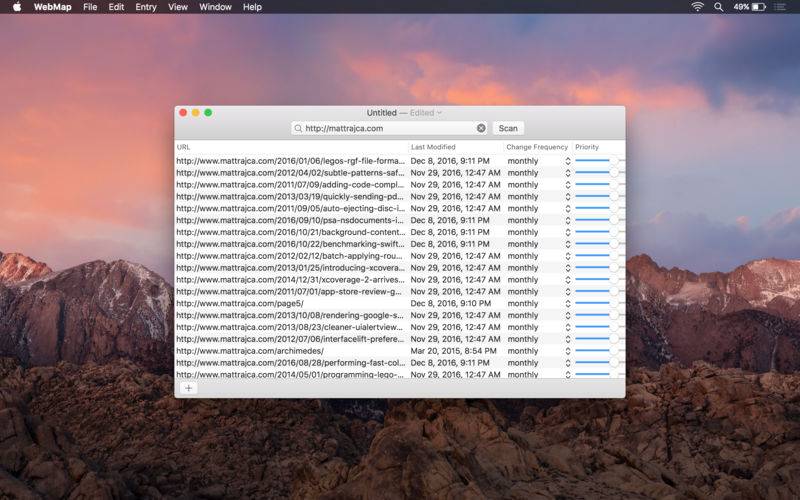Select the 2016/09/10/psa-nsdocuments URL
Image resolution: width=800 pixels, height=500 pixels.
[290, 220]
